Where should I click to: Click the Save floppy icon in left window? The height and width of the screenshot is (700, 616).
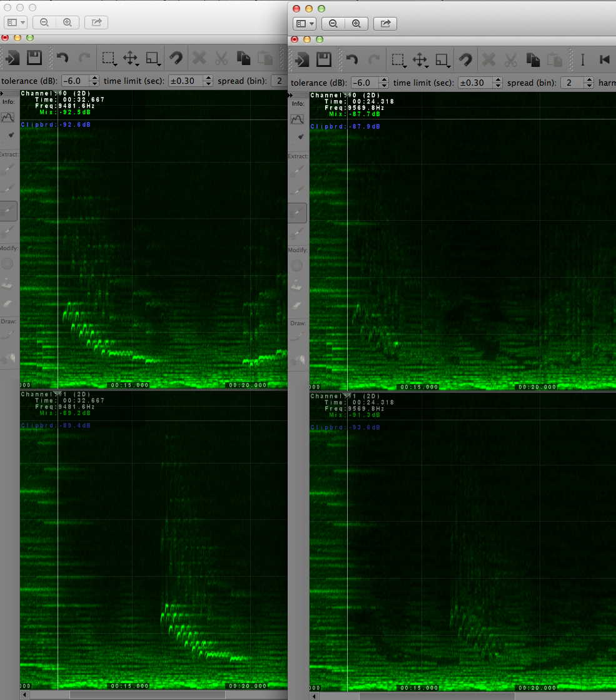(x=34, y=58)
